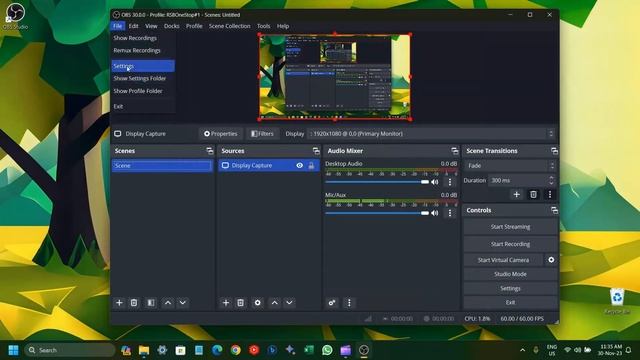
Task: Toggle Display Capture visibility eye
Action: click(x=300, y=165)
